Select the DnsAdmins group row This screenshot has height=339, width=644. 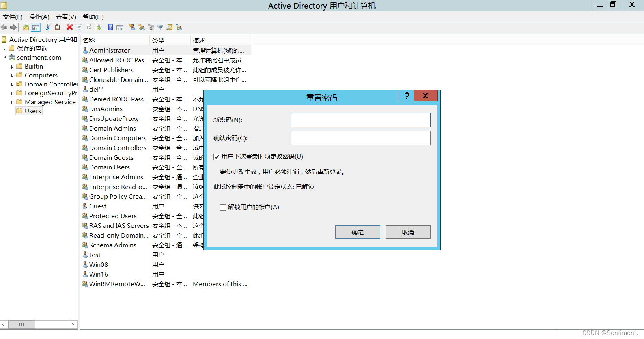coord(142,109)
